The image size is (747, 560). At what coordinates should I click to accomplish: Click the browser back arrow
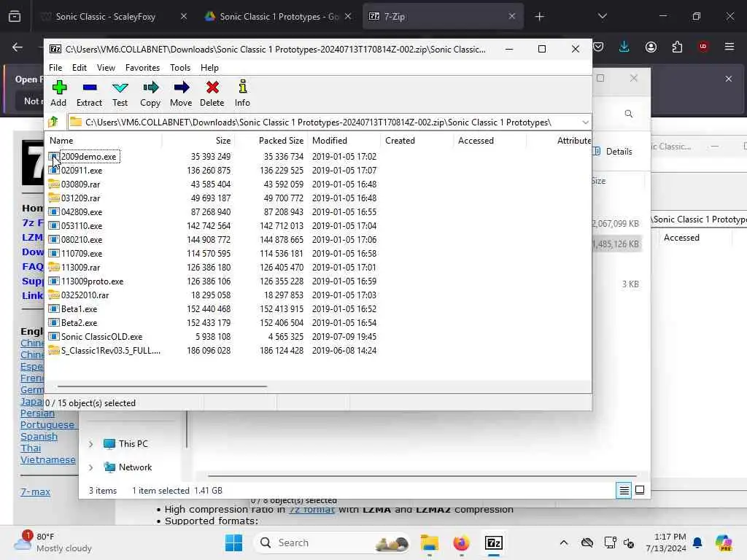(18, 47)
